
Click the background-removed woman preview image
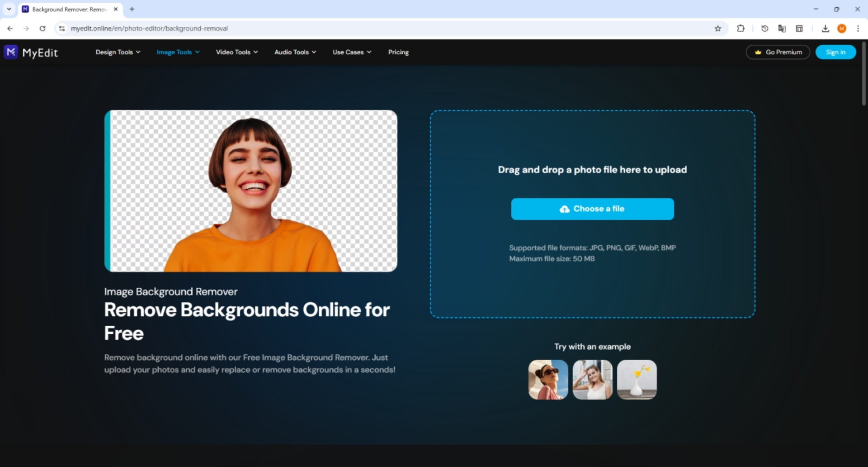(251, 191)
